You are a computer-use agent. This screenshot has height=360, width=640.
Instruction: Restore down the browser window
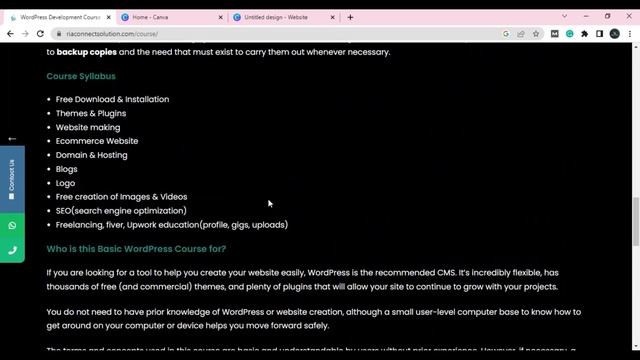(607, 16)
